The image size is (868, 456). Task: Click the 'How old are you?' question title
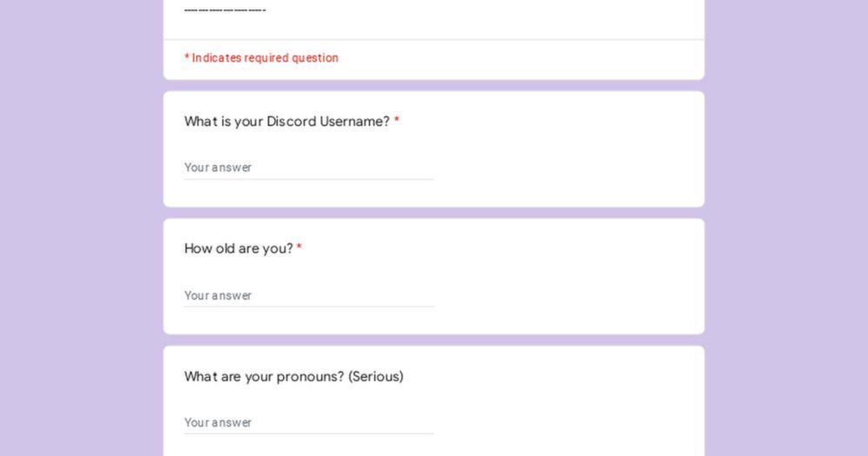tap(239, 248)
